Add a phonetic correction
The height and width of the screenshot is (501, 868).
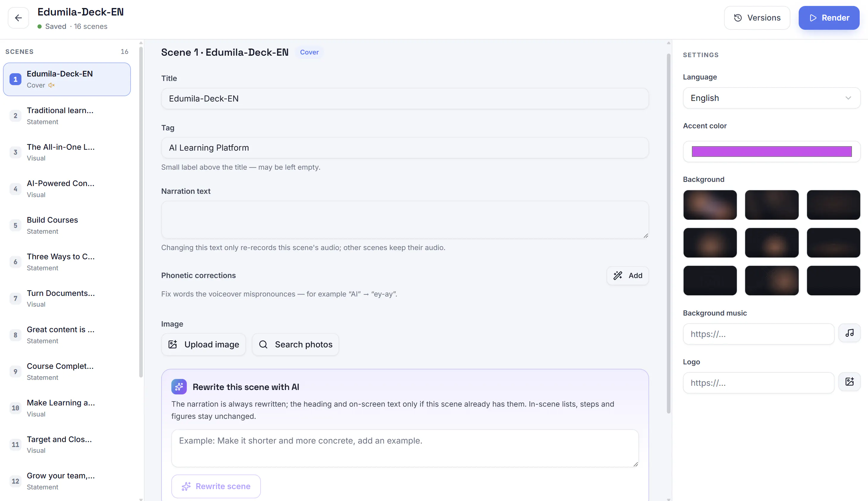point(628,276)
